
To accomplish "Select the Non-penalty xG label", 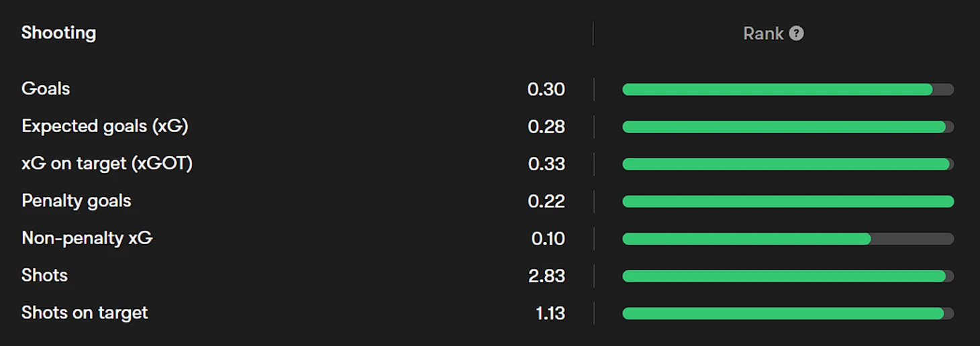I will click(87, 238).
